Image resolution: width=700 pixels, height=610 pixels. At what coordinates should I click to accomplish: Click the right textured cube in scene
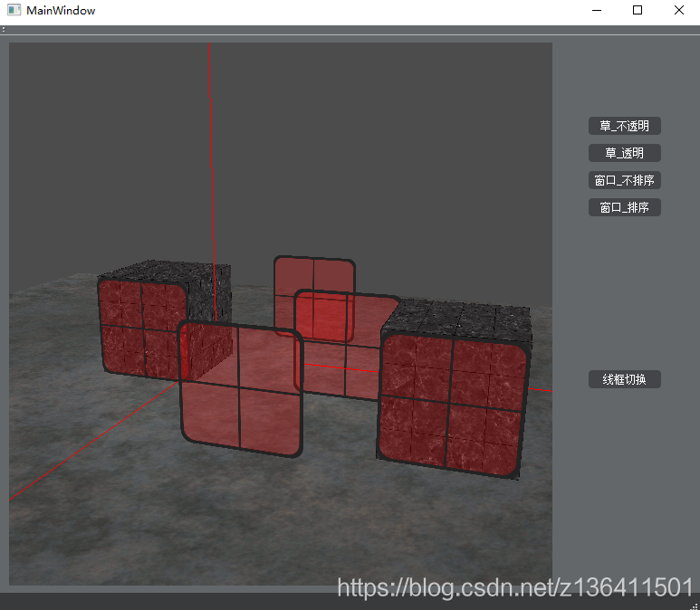[454, 388]
